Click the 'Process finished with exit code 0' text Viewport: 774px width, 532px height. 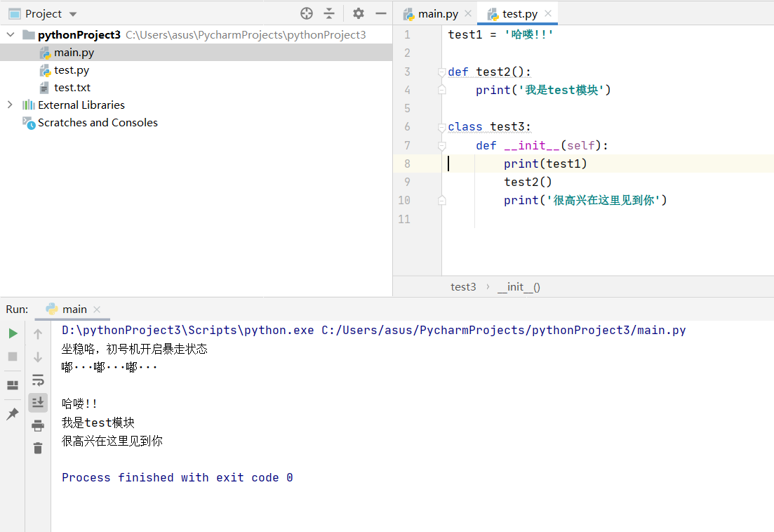click(x=178, y=478)
